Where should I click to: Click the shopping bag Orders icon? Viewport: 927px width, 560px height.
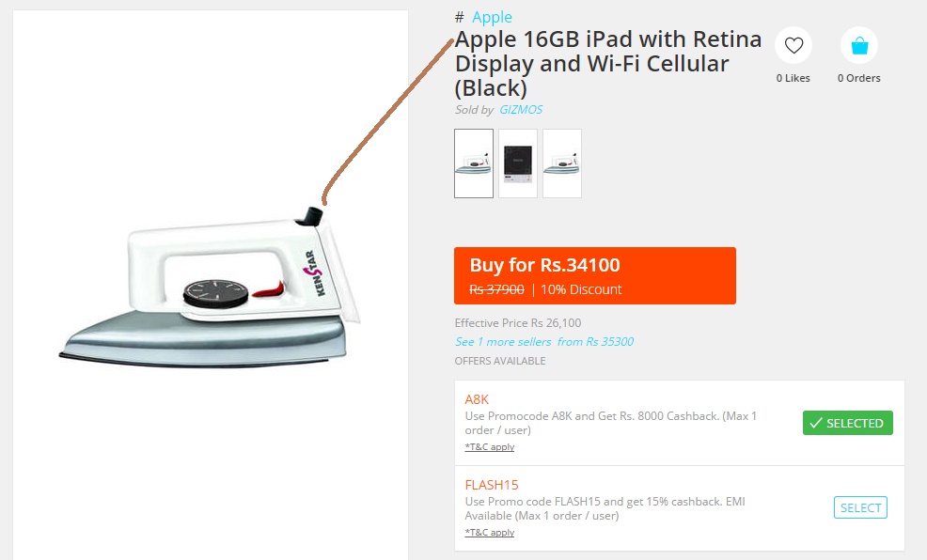pos(859,45)
